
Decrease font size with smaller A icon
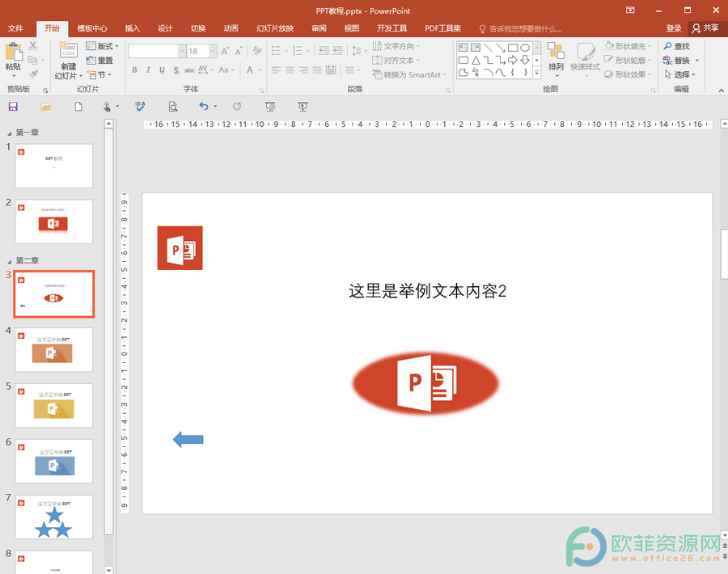239,51
